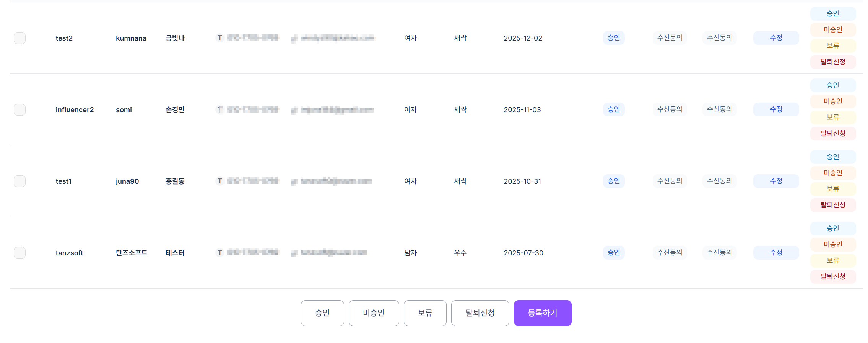Viewport: 868px width, 343px height.
Task: Click second 수신동의 badge in influencer2 row
Action: (x=719, y=109)
